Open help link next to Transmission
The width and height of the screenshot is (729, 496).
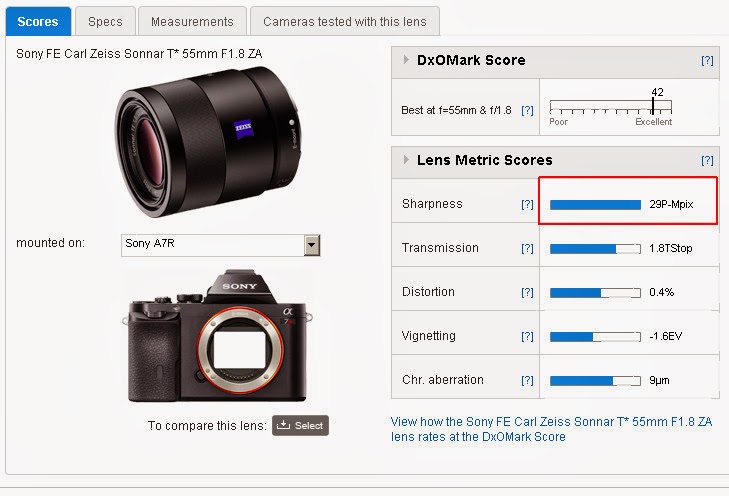(x=527, y=248)
